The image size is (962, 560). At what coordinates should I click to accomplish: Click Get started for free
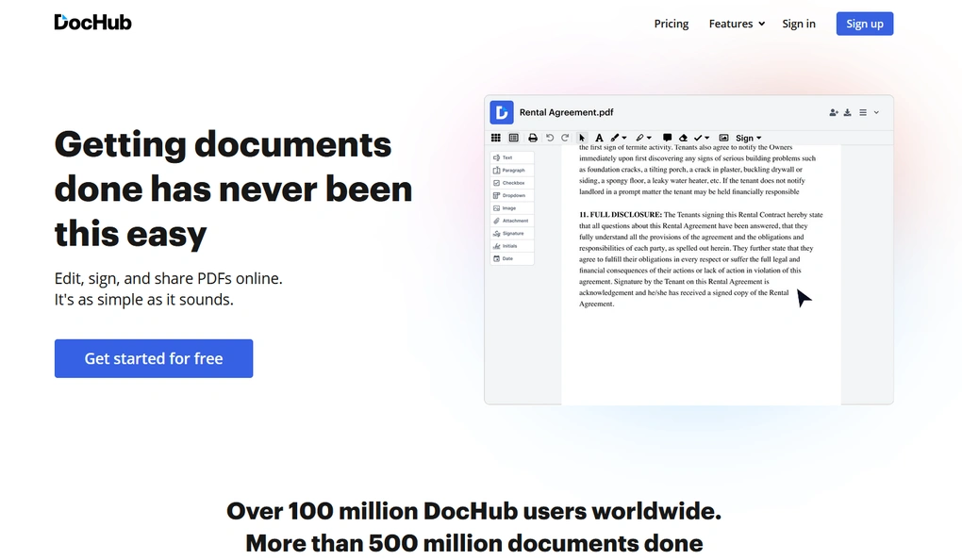[x=153, y=358]
